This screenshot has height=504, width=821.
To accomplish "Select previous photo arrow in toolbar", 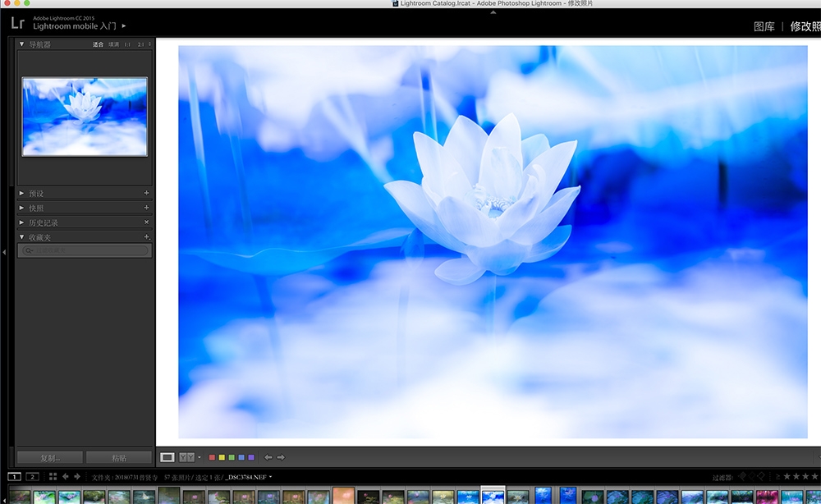I will (268, 457).
